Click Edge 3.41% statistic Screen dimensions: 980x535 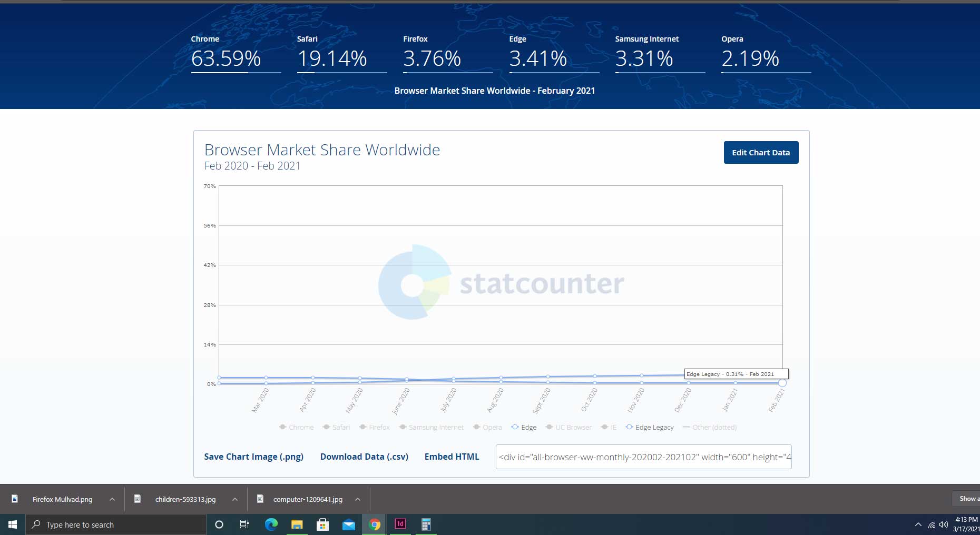pyautogui.click(x=554, y=54)
